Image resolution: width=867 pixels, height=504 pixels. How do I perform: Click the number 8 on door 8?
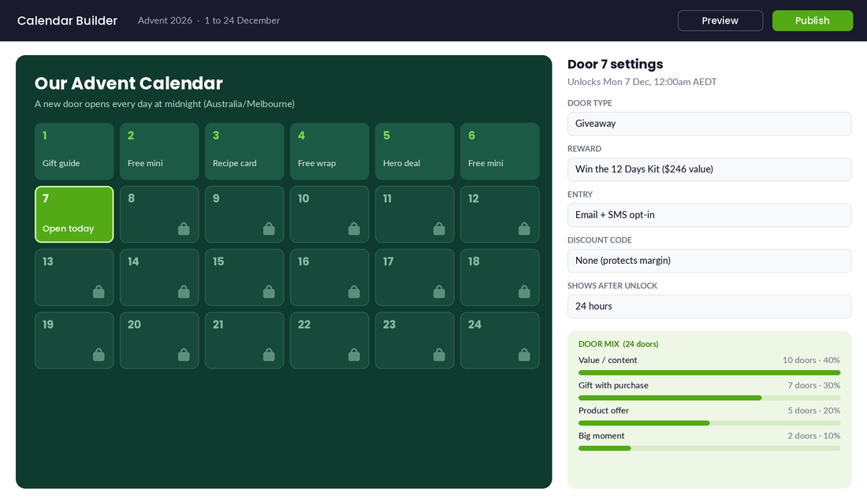[x=131, y=198]
